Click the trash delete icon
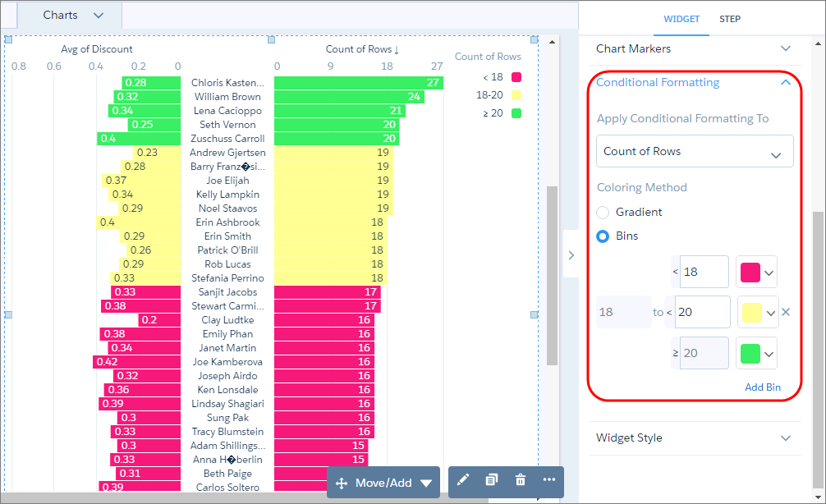The height and width of the screenshot is (504, 826). tap(520, 480)
